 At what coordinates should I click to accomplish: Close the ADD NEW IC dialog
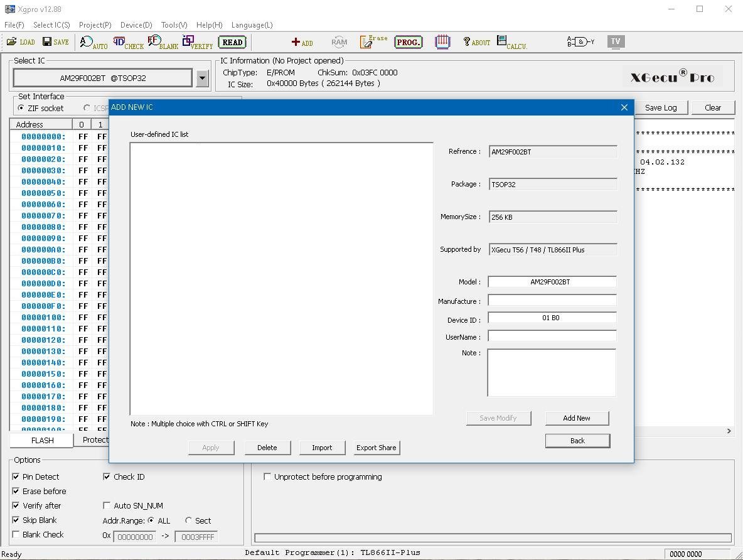click(624, 107)
